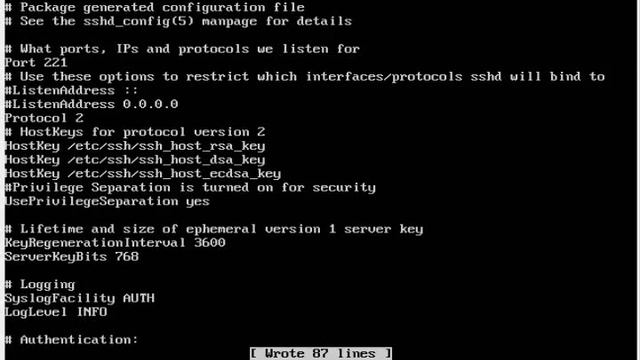Click the commented ListenAddress :: line
Screen dimensions: 640x360
click(x=72, y=90)
